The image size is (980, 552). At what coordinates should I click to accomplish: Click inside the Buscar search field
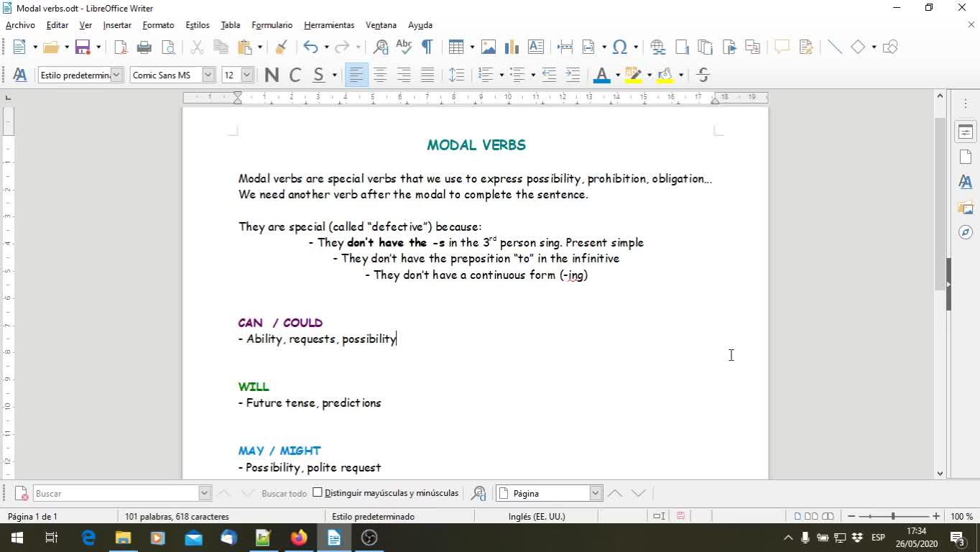[115, 493]
